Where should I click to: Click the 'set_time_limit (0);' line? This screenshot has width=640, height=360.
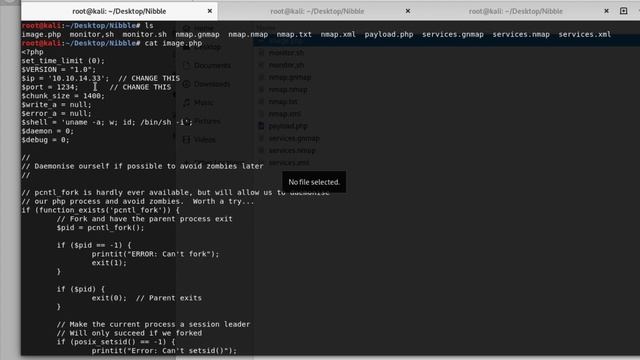63,61
